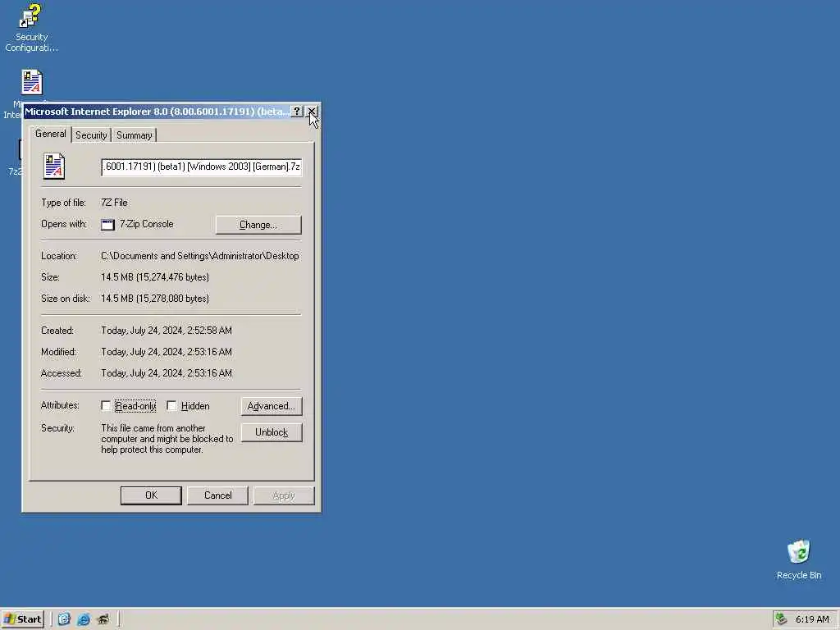
Task: Click the 'Opens with:' label
Action: point(64,224)
